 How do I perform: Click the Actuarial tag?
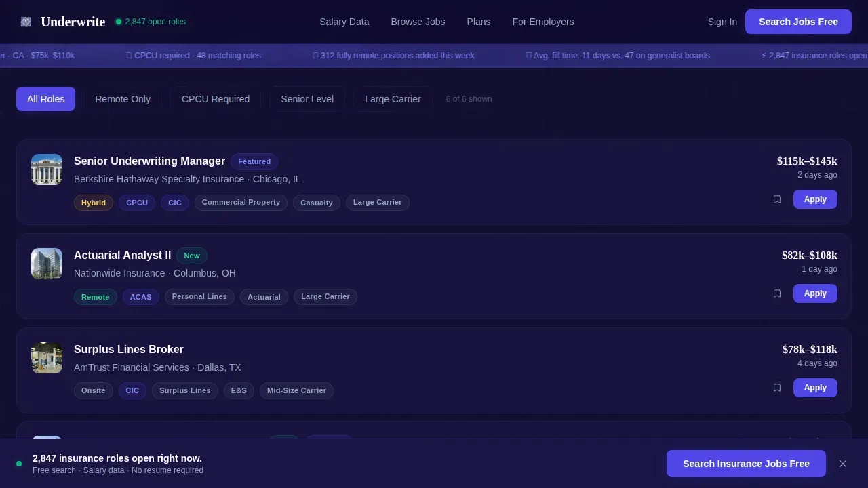pos(264,297)
